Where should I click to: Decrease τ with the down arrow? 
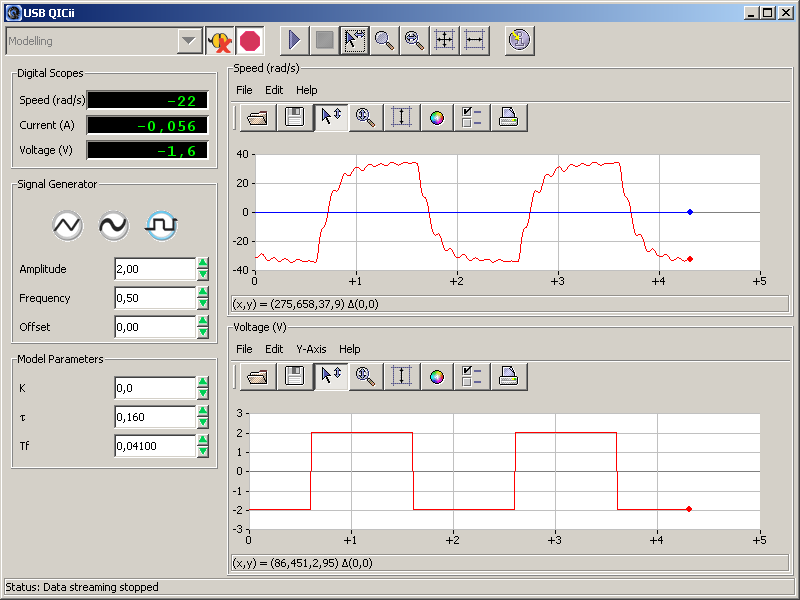[203, 423]
